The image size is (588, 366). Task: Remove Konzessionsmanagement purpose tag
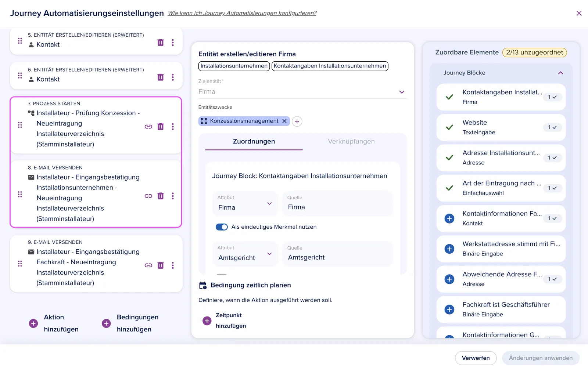pyautogui.click(x=284, y=121)
